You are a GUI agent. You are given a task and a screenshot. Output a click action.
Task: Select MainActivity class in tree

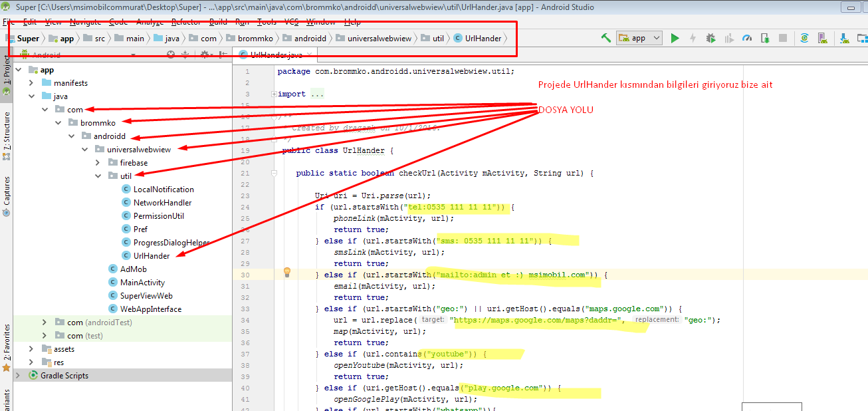click(136, 283)
